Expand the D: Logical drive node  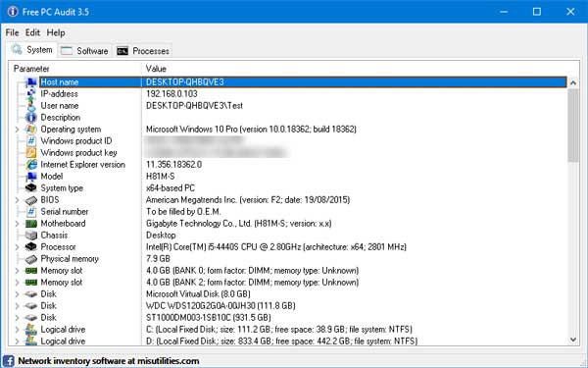click(x=17, y=341)
